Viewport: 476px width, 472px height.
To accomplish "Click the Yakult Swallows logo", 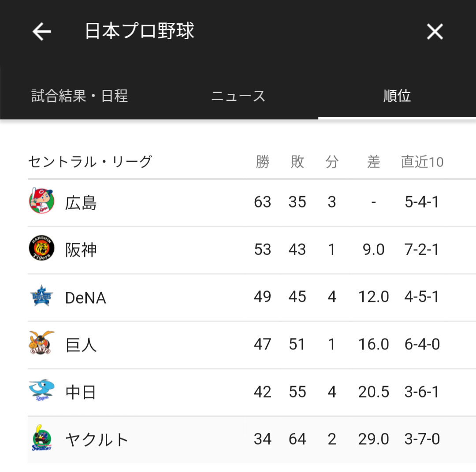I will [41, 438].
